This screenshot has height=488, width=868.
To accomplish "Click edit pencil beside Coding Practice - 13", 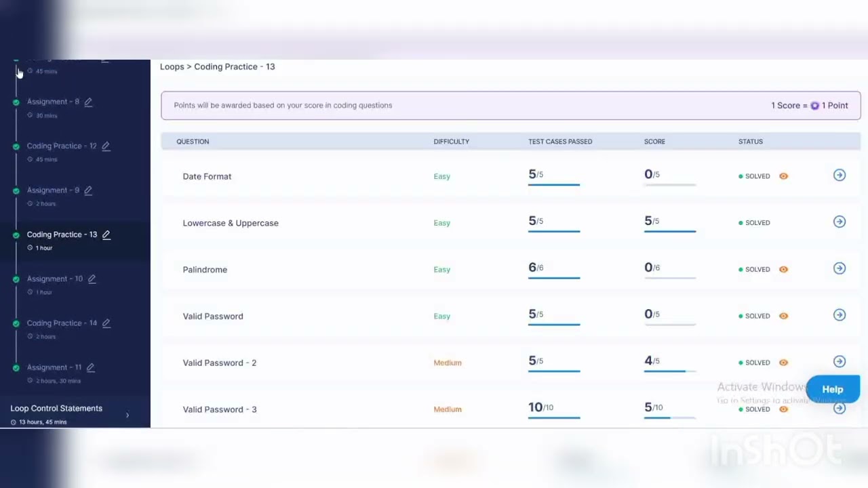I will [x=106, y=235].
